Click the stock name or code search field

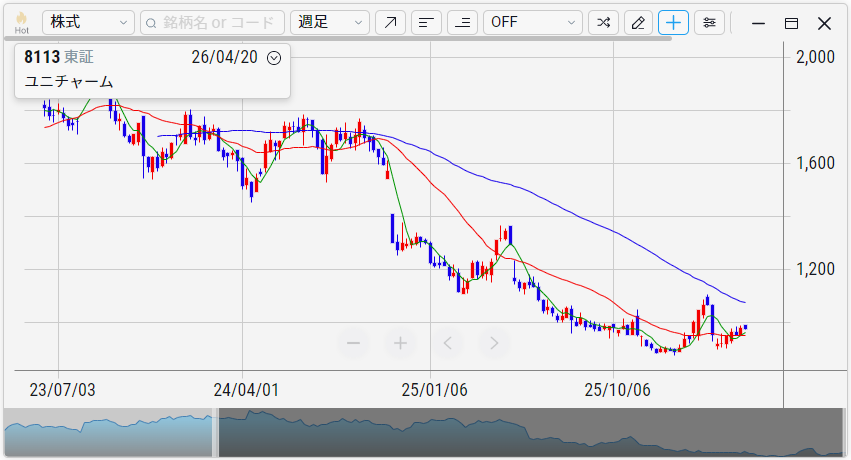point(212,23)
